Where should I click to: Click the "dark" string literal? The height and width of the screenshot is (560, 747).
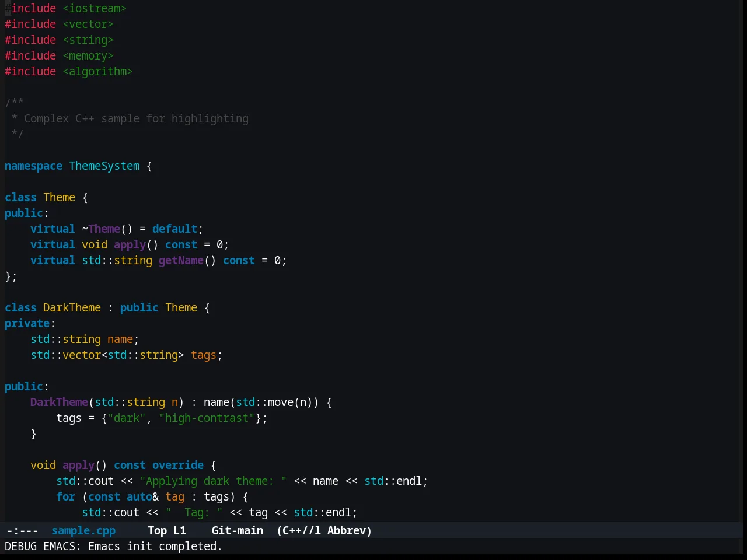(127, 418)
